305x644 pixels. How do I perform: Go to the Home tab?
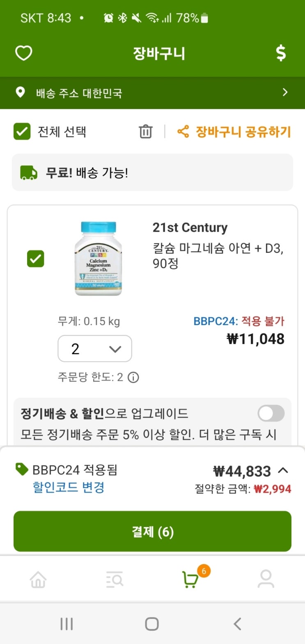[x=38, y=579]
